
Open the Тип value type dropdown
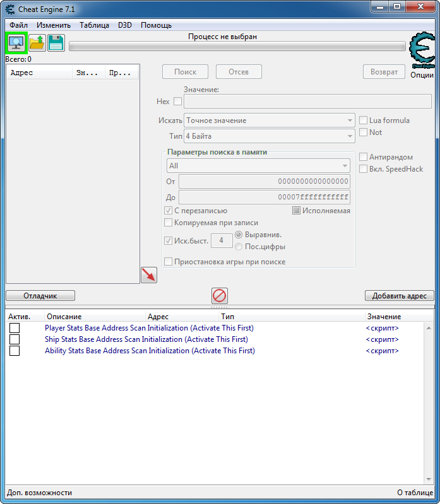[x=269, y=136]
